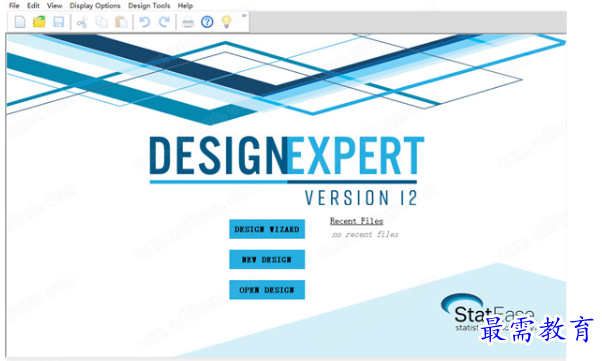602x361 pixels.
Task: Launch the Design Wizard button
Action: click(267, 229)
